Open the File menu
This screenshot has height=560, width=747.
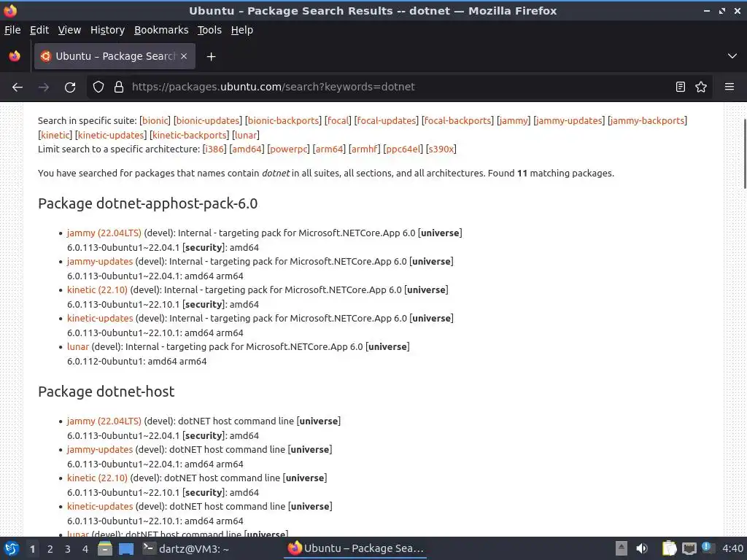pyautogui.click(x=12, y=30)
